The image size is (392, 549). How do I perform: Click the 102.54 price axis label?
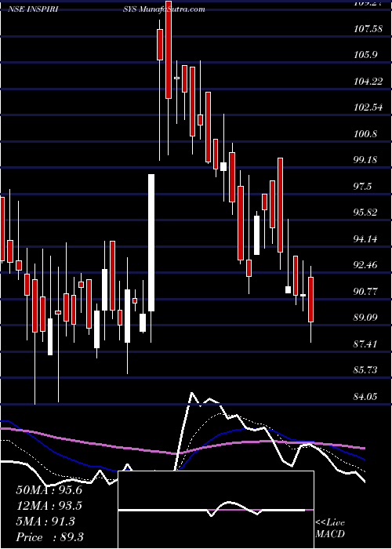pos(368,107)
